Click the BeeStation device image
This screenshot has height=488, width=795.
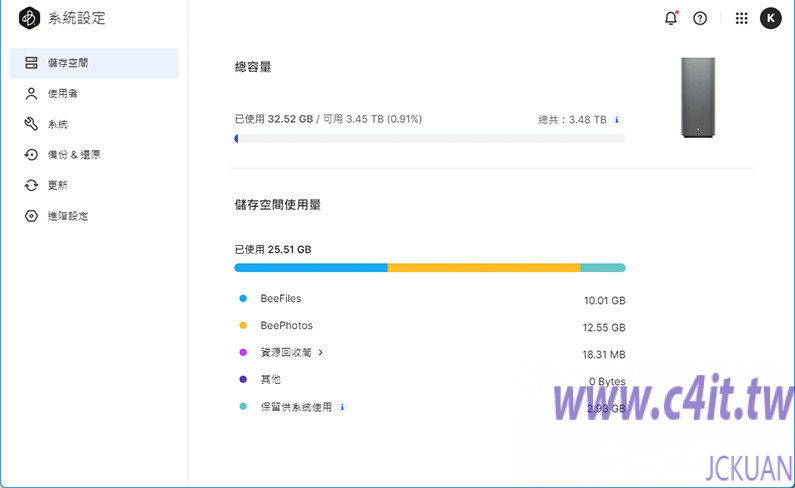click(x=698, y=97)
